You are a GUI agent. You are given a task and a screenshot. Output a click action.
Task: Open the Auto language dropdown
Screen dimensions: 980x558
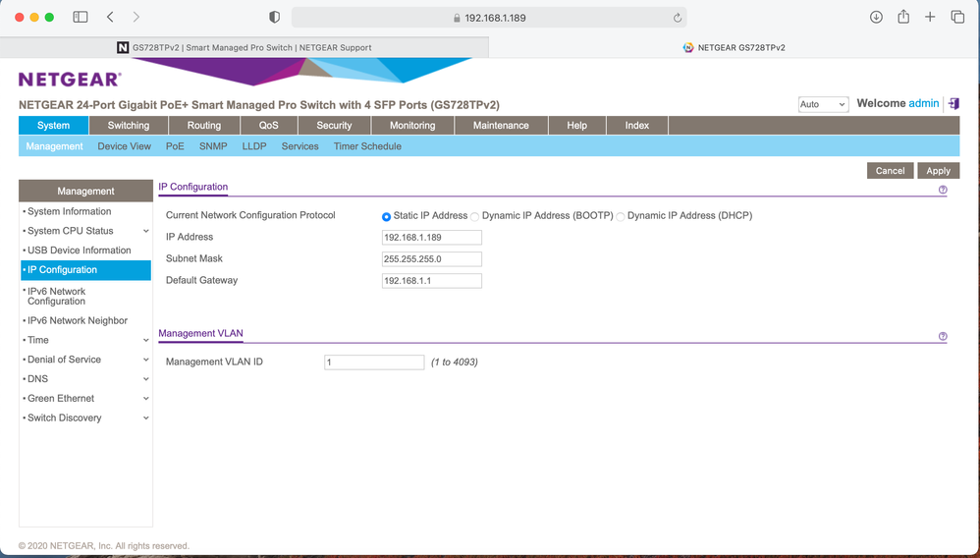coord(823,104)
